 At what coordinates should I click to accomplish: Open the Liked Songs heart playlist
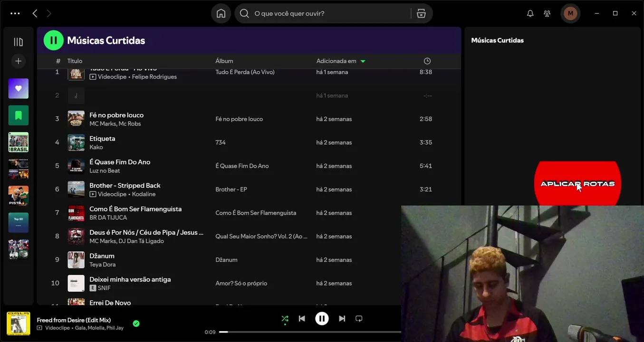click(x=19, y=88)
